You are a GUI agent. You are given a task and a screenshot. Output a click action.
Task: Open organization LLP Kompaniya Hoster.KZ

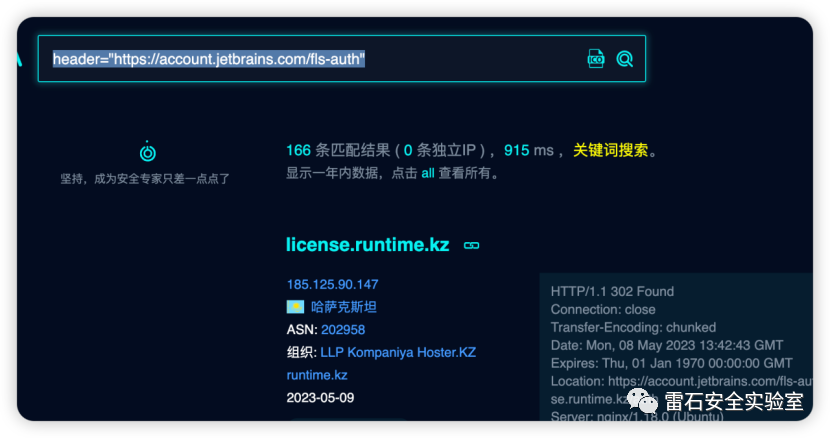click(x=398, y=353)
